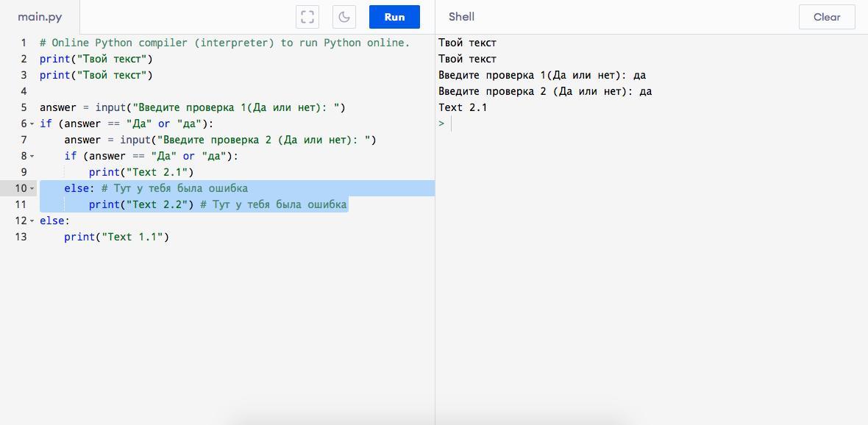The width and height of the screenshot is (868, 425).
Task: Place cursor on line 3 print statement
Action: point(96,75)
